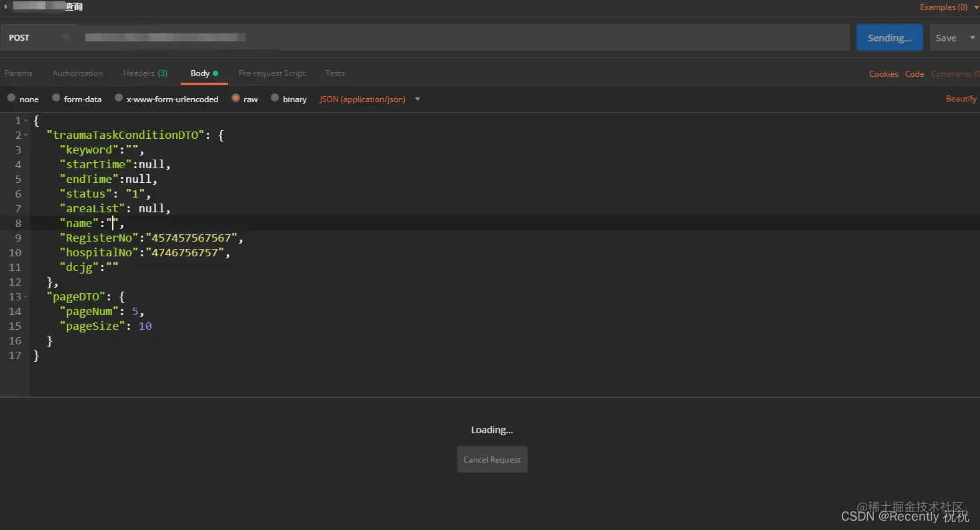Collapse the code fold arrow on line 1

[x=26, y=121]
